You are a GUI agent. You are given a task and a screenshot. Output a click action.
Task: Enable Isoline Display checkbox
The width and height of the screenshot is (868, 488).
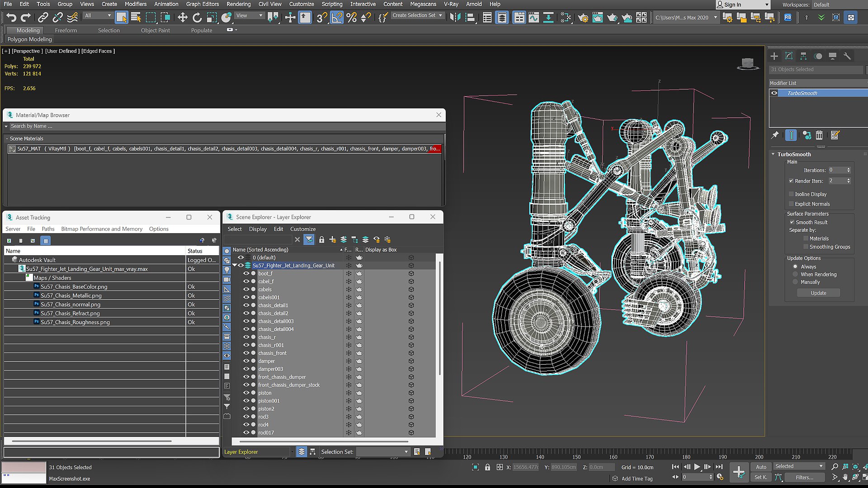(x=791, y=194)
